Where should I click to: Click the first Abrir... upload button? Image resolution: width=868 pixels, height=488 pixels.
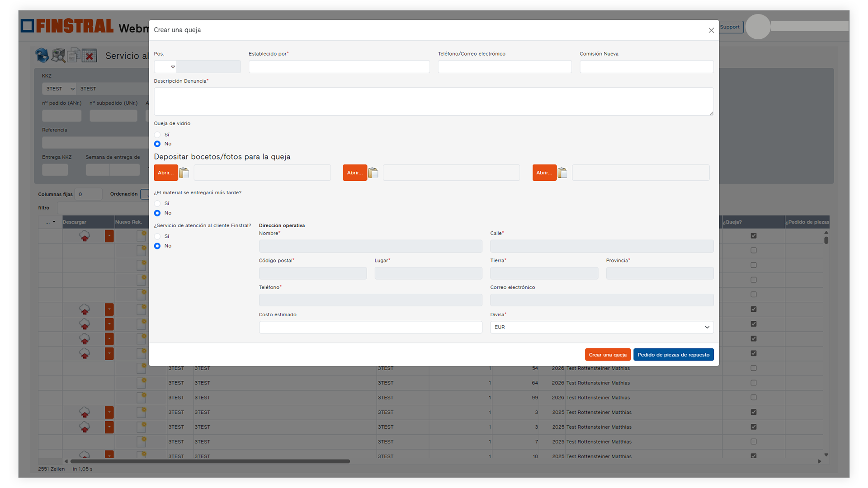tap(166, 173)
